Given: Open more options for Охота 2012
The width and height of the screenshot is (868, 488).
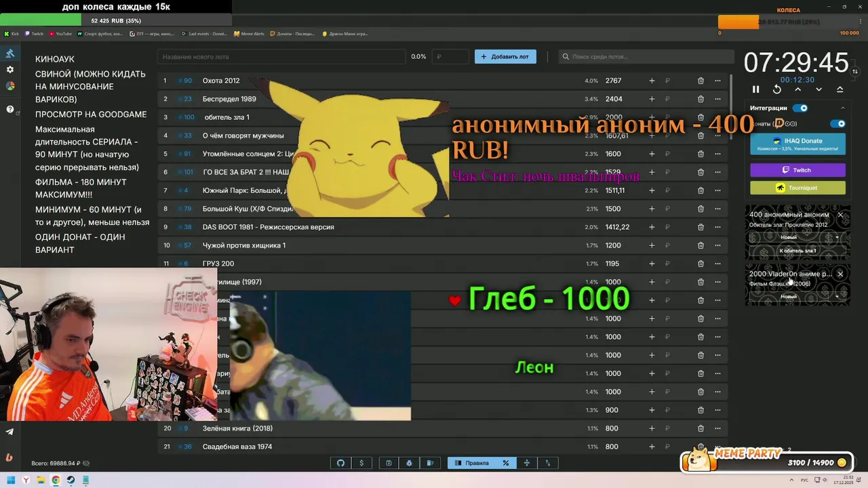Looking at the screenshot, I should coord(717,81).
